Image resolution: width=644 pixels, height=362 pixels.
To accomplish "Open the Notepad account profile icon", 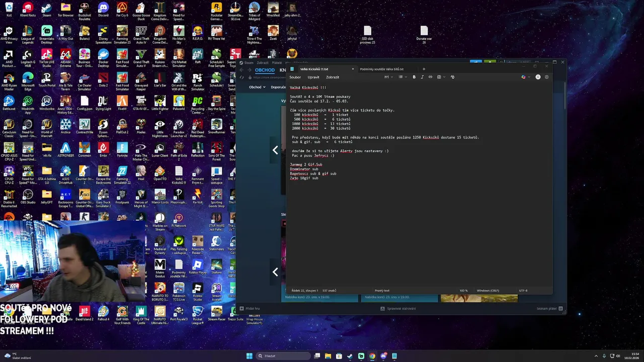I will (538, 77).
